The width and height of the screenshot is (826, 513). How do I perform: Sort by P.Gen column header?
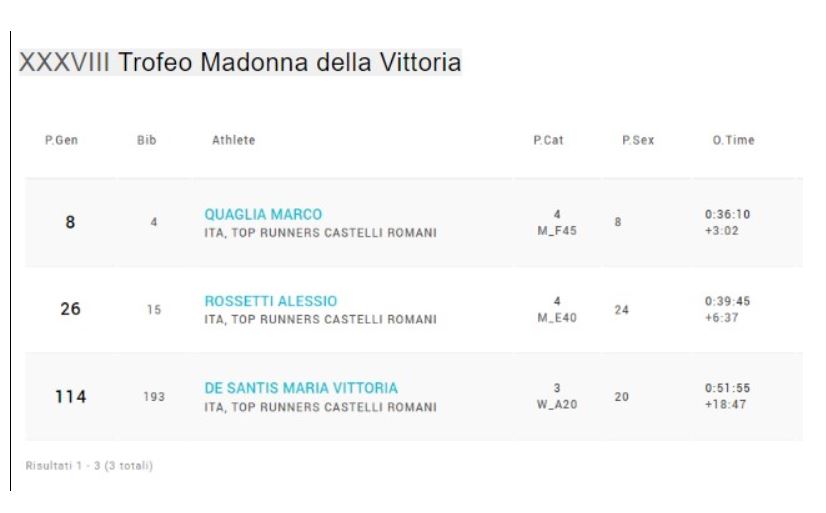tap(61, 140)
